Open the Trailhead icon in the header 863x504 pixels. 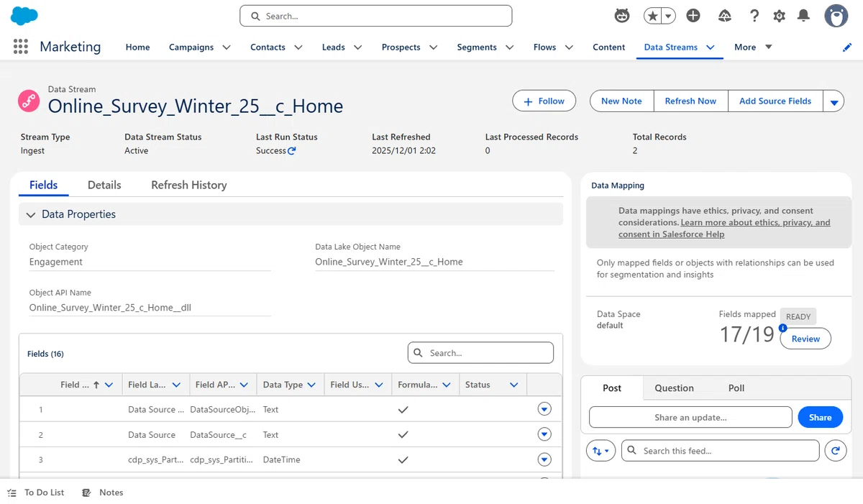724,16
